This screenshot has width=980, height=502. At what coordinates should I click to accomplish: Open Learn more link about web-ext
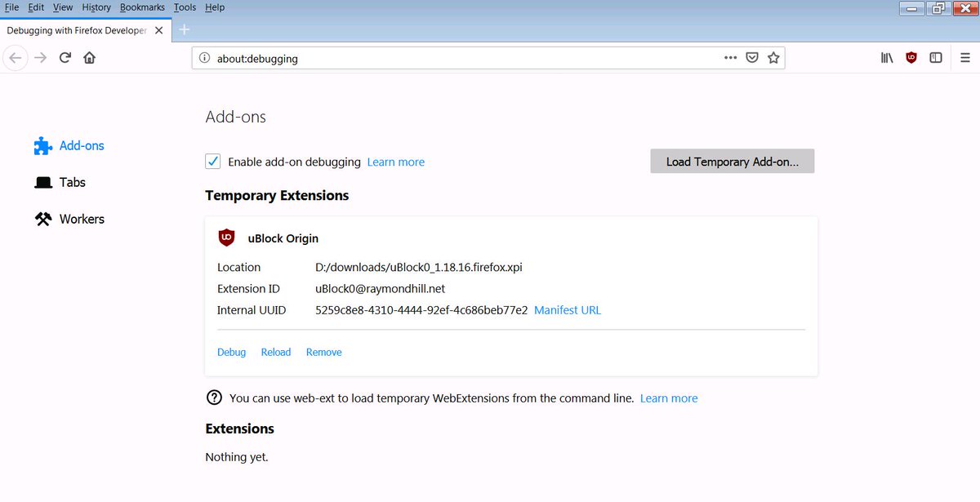point(669,398)
